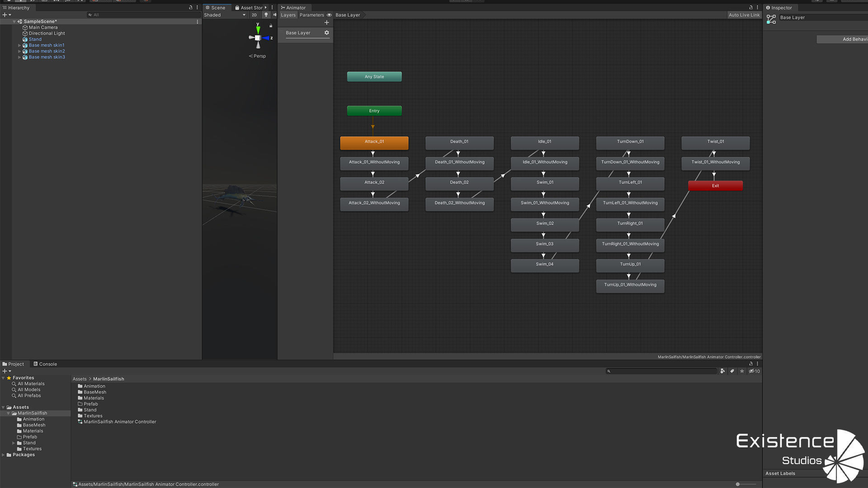Screen dimensions: 868x488
Task: Toggle animator parameters eye visibility
Action: [329, 15]
